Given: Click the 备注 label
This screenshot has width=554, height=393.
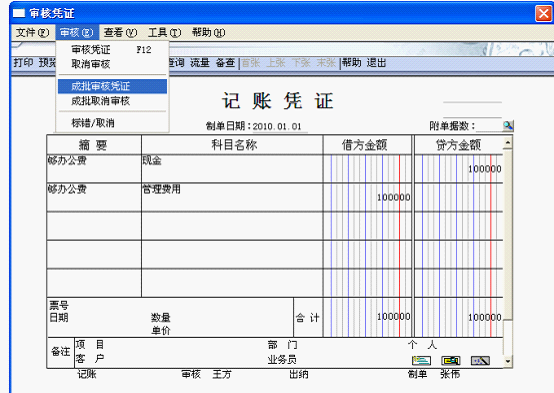Looking at the screenshot, I should click(x=60, y=352).
